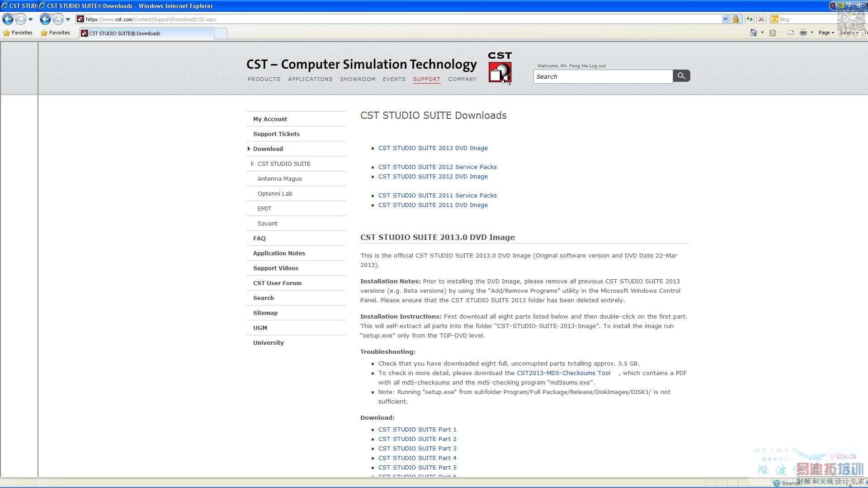Open the Home button dropdown arrow

tap(762, 33)
